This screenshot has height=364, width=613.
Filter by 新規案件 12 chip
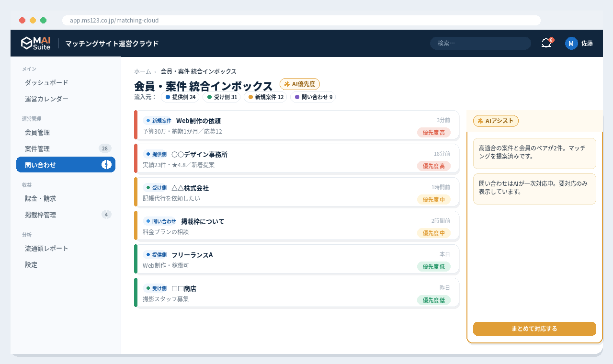[x=266, y=97]
